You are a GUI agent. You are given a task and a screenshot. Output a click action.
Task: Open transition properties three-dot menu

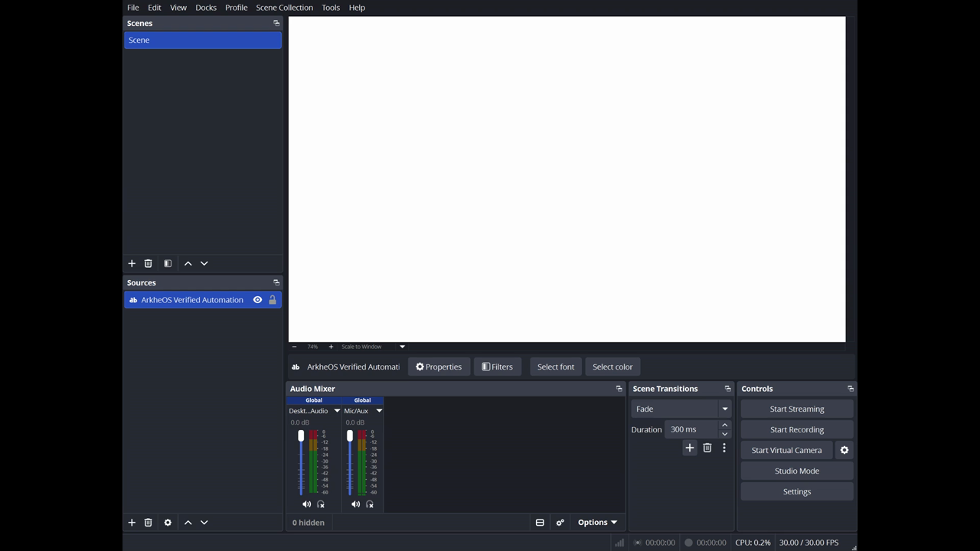pyautogui.click(x=724, y=448)
